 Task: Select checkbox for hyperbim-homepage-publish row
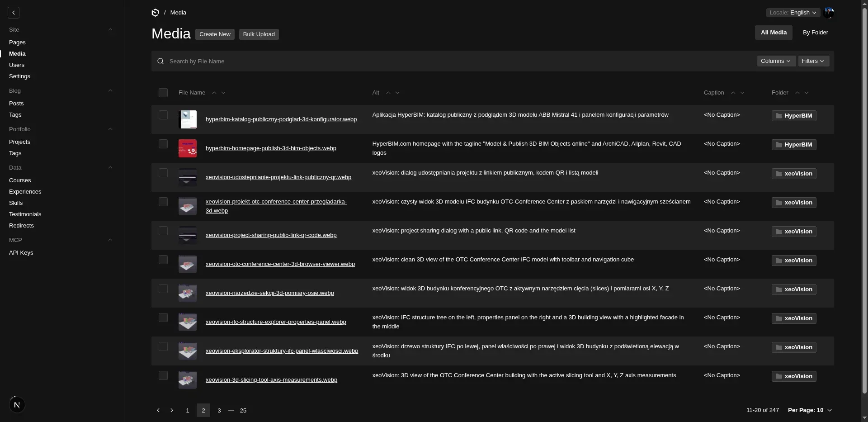click(163, 144)
